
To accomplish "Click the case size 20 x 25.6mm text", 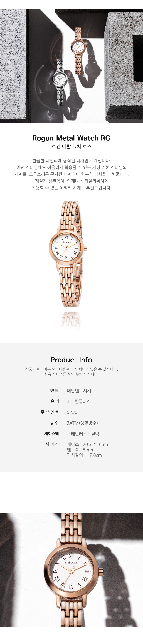I will coord(88,445).
